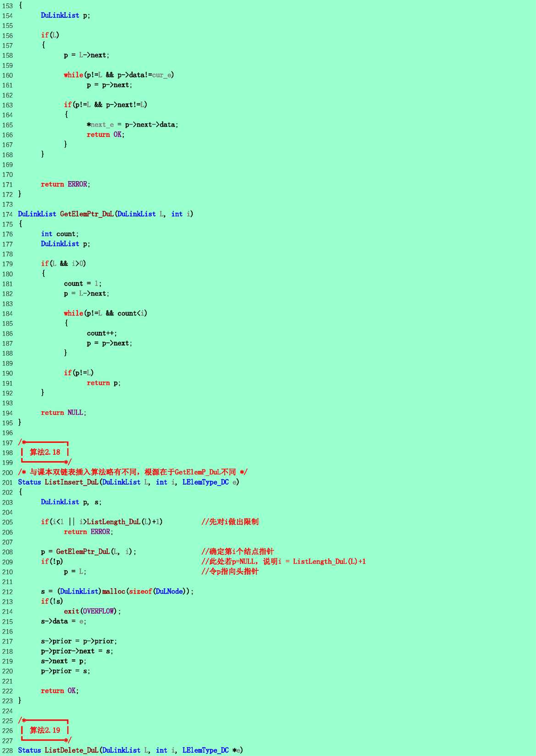Click the Status ListInsert_DuL function signature
The width and height of the screenshot is (536, 756).
(x=129, y=482)
